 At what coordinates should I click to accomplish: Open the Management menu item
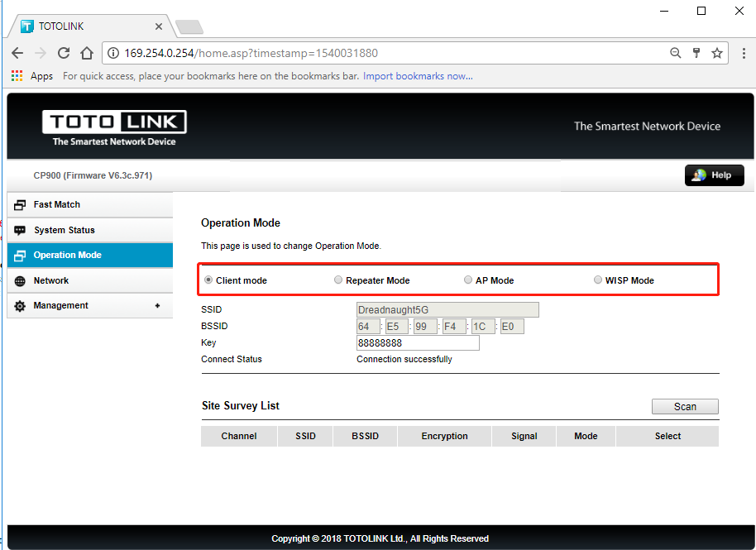90,306
